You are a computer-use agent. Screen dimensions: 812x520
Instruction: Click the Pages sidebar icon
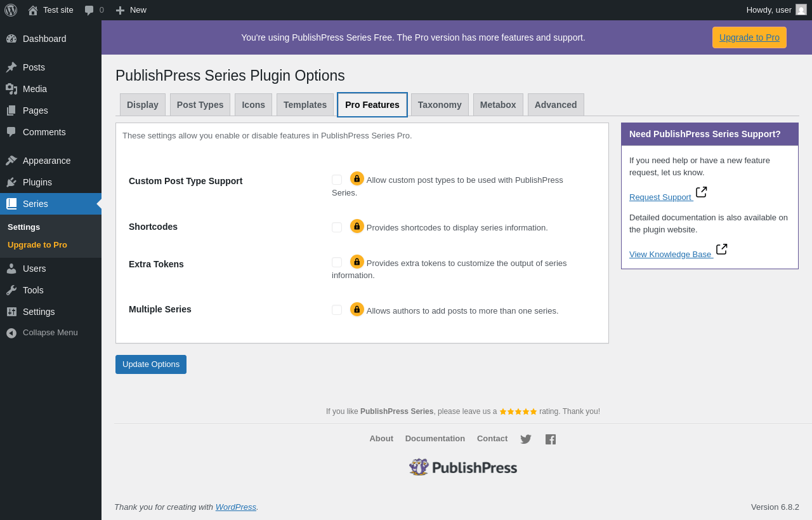[x=11, y=110]
